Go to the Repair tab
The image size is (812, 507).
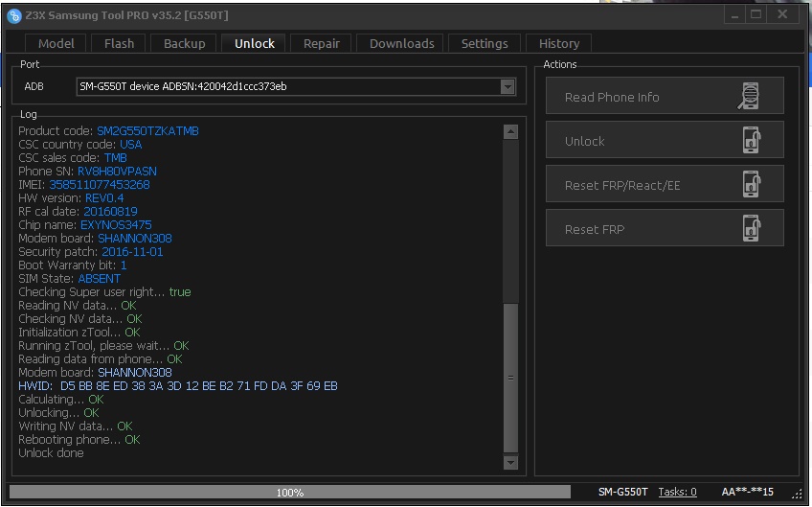321,43
